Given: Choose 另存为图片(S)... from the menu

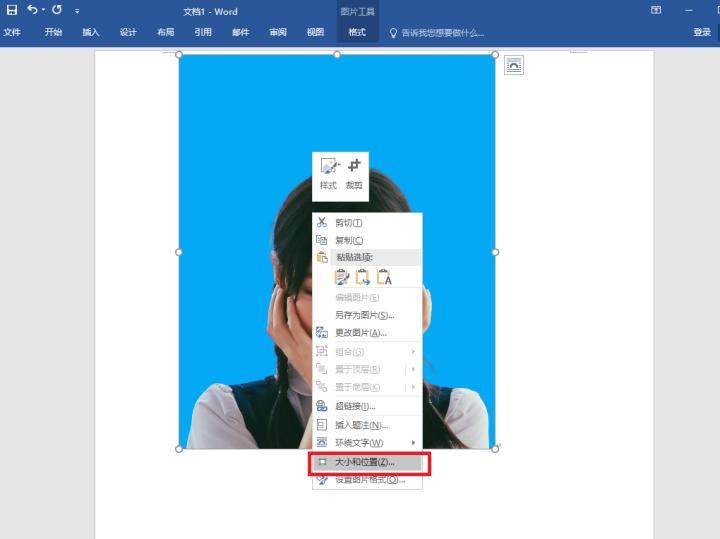Looking at the screenshot, I should tap(367, 315).
